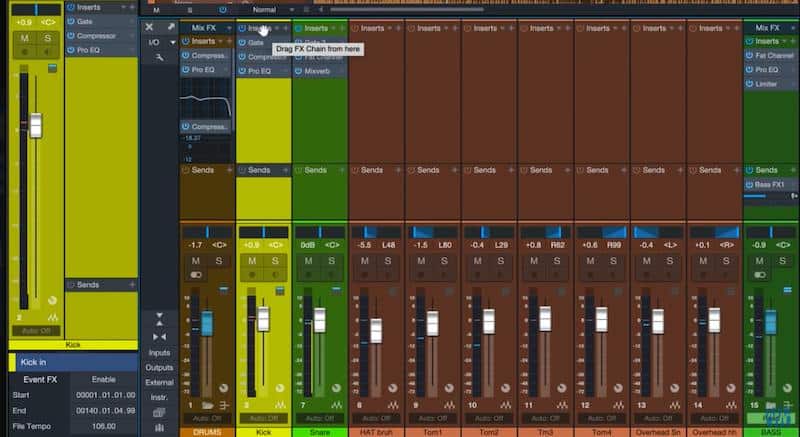Open the channel editor on the BASS strip
800x437 pixels.
pos(788,290)
